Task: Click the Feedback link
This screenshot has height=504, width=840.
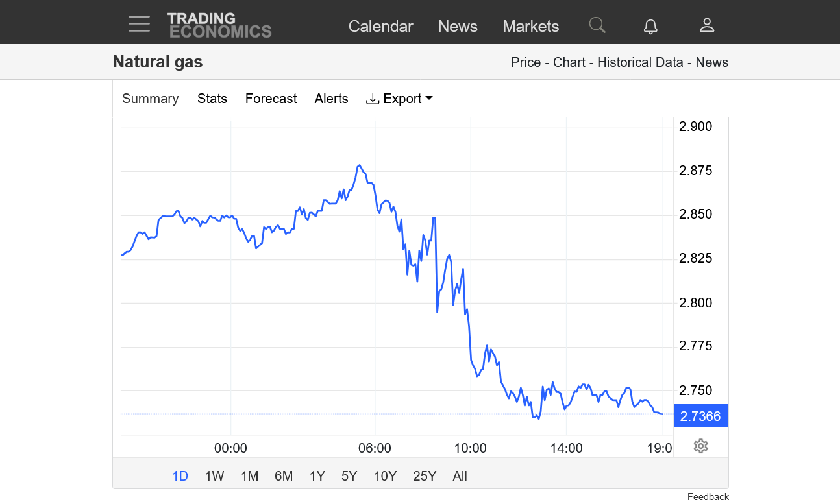Action: click(708, 497)
